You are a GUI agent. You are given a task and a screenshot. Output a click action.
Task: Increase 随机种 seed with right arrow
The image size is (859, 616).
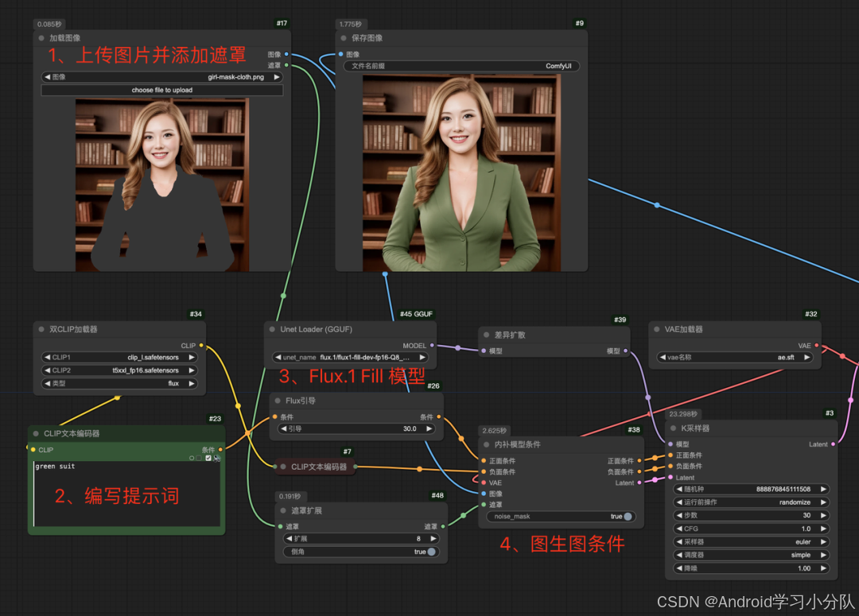823,489
